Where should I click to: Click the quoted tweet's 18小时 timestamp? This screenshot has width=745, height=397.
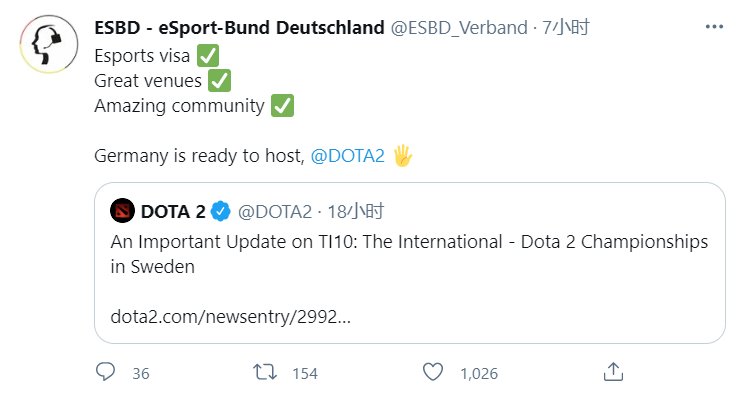coord(356,211)
